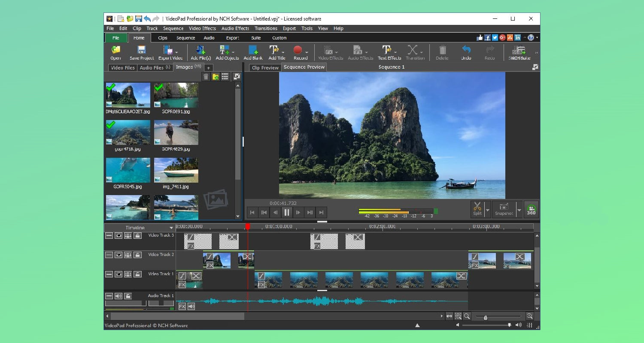Image resolution: width=644 pixels, height=343 pixels.
Task: Click the red Record icon
Action: tap(298, 50)
